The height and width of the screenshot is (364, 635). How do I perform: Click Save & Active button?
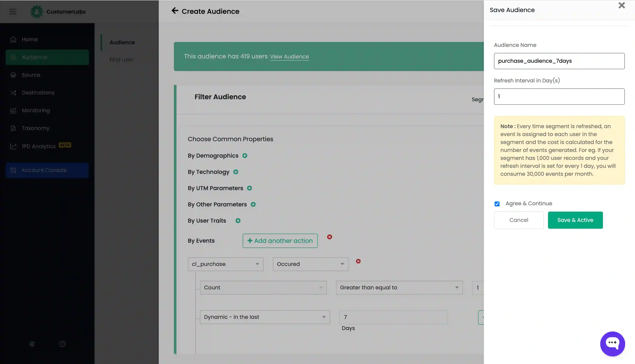tap(575, 220)
